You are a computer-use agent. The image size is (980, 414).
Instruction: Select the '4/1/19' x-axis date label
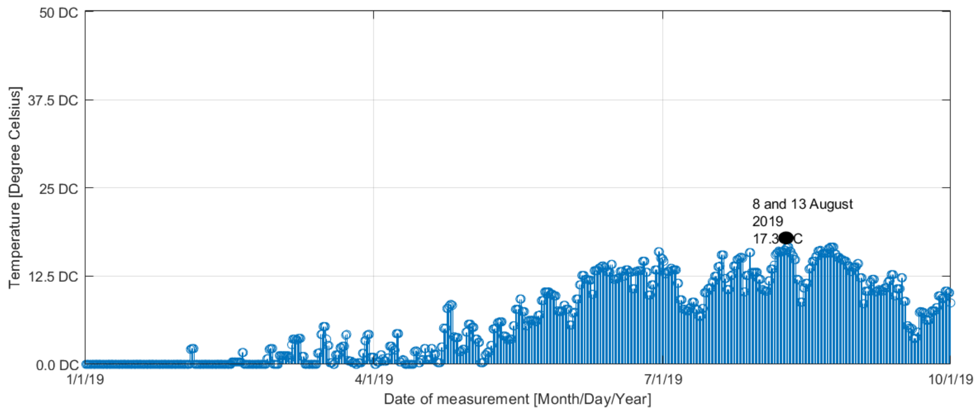pos(374,379)
